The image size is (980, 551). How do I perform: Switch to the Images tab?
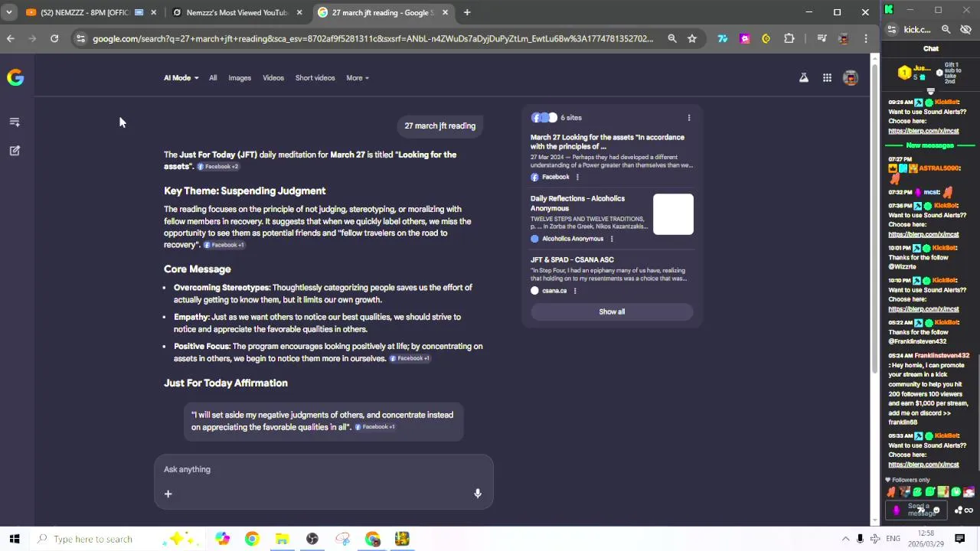pos(240,77)
